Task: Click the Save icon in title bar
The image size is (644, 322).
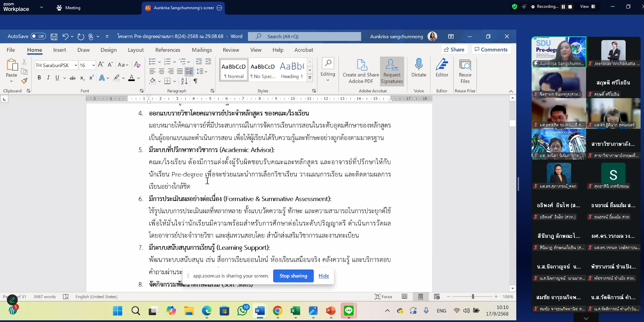Action: (54, 36)
